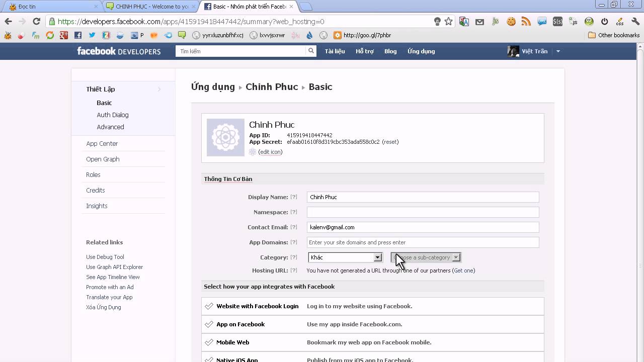Click the Chinh Phuc app icon placeholder

pos(225,137)
